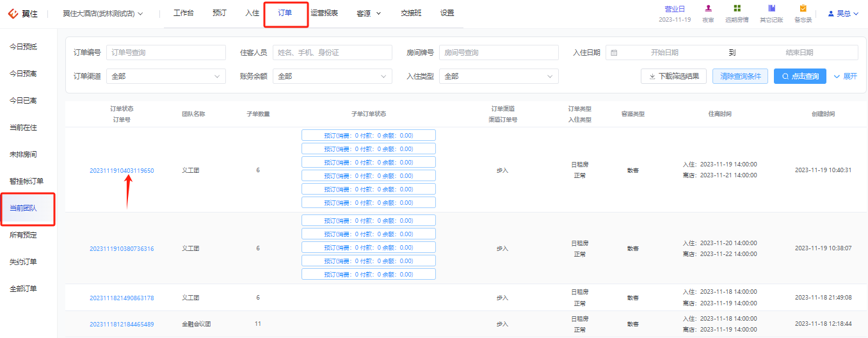Click creation time 2023-11-19 10:40:31
The height and width of the screenshot is (338, 868).
823,170
